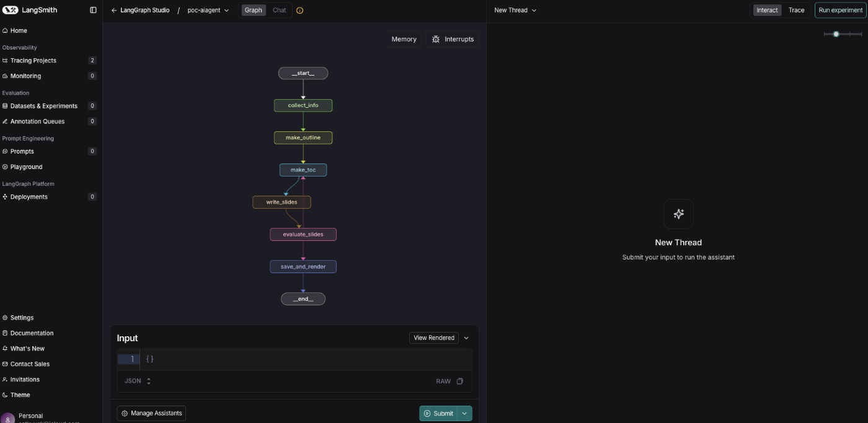This screenshot has height=423, width=868.
Task: Select the make_toc graph node
Action: pyautogui.click(x=303, y=170)
